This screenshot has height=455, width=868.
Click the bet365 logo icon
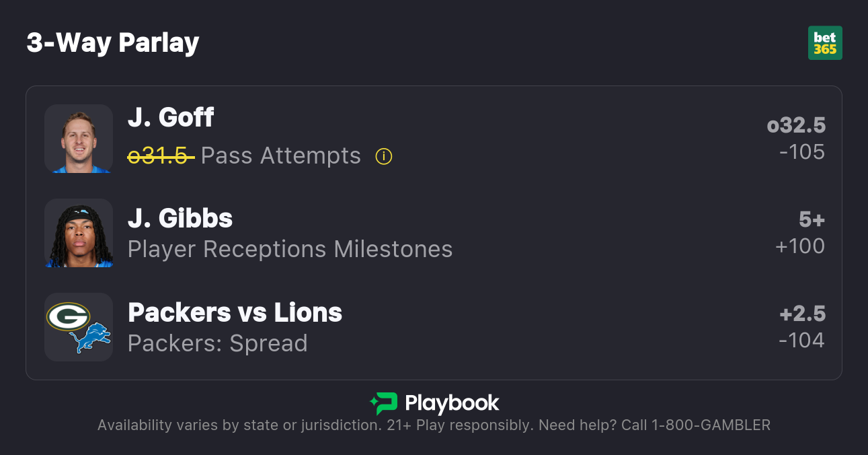825,43
